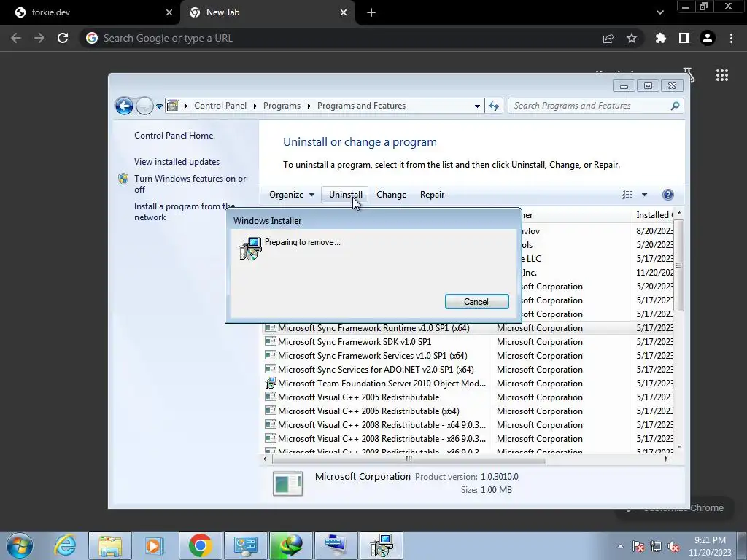Switch to Windows Installer taskbar icon
The width and height of the screenshot is (747, 560).
click(382, 545)
